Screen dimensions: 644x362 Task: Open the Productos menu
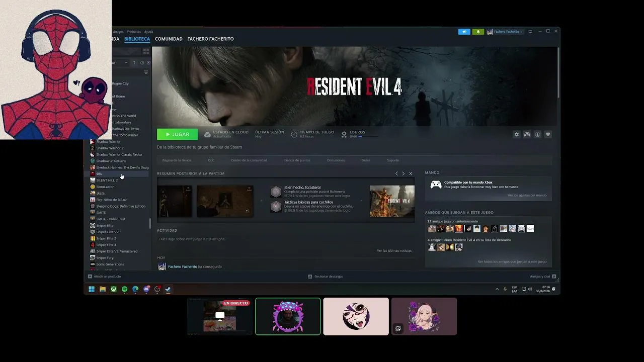[x=134, y=32]
